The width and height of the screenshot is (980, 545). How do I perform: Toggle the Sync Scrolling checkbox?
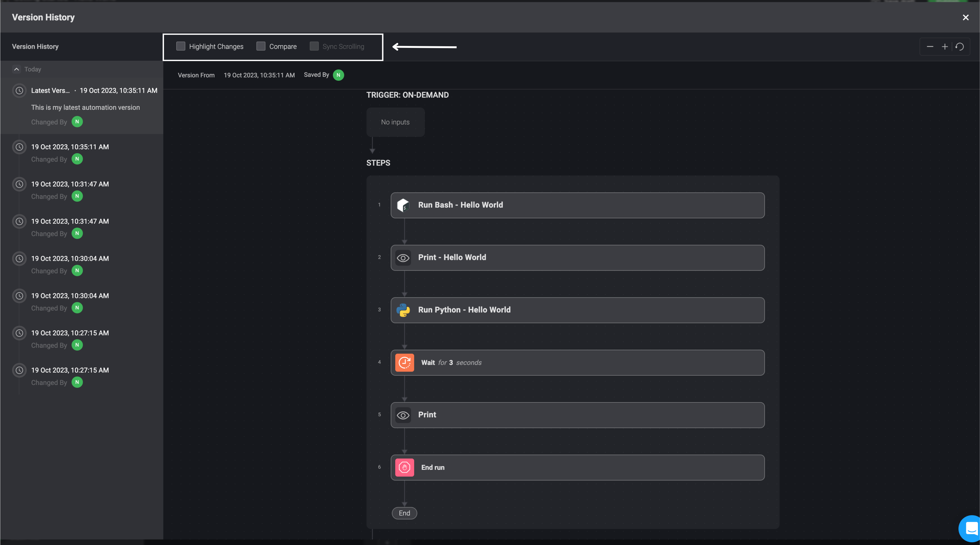pos(314,47)
